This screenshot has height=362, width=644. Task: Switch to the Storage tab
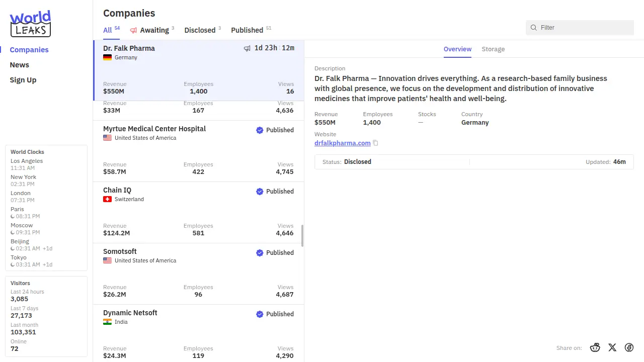click(493, 49)
